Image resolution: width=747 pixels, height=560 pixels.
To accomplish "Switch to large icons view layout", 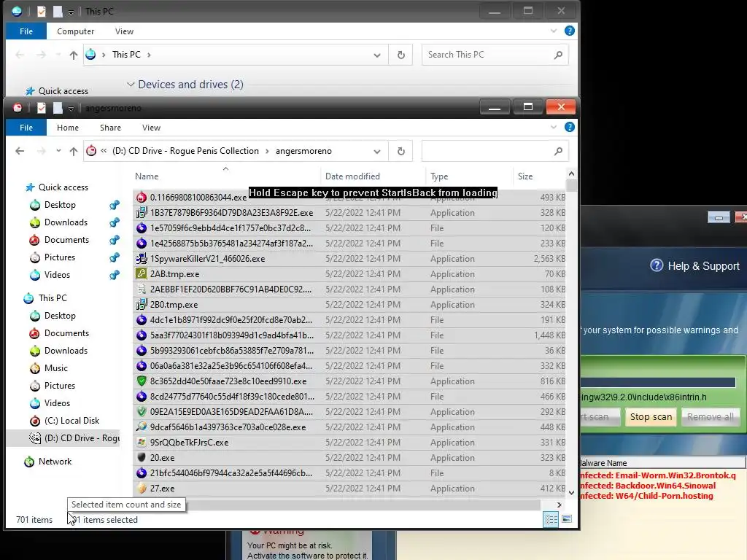I will pos(566,519).
